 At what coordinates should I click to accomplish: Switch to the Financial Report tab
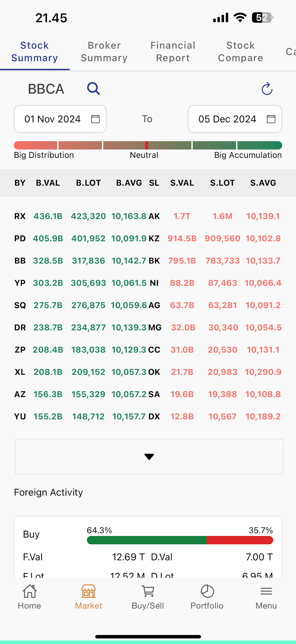pyautogui.click(x=173, y=51)
